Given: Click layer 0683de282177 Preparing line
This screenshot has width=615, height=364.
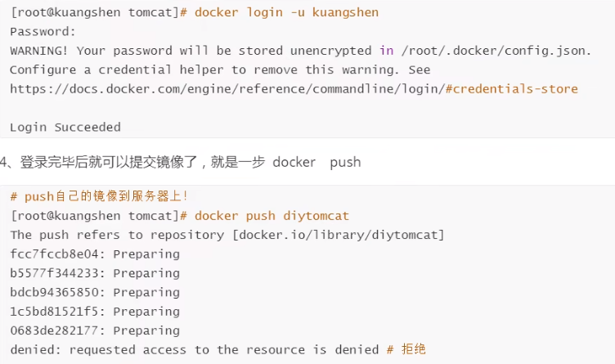Looking at the screenshot, I should 95,330.
